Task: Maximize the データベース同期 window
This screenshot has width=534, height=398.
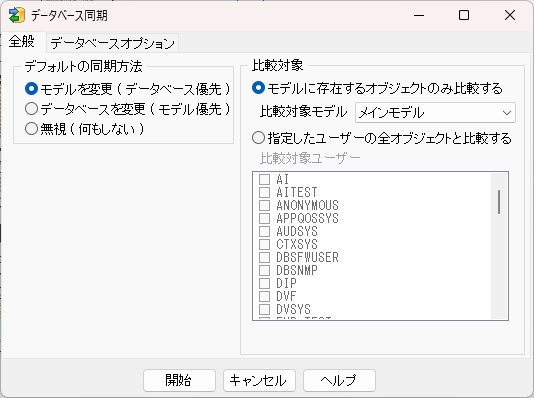Action: pos(464,15)
